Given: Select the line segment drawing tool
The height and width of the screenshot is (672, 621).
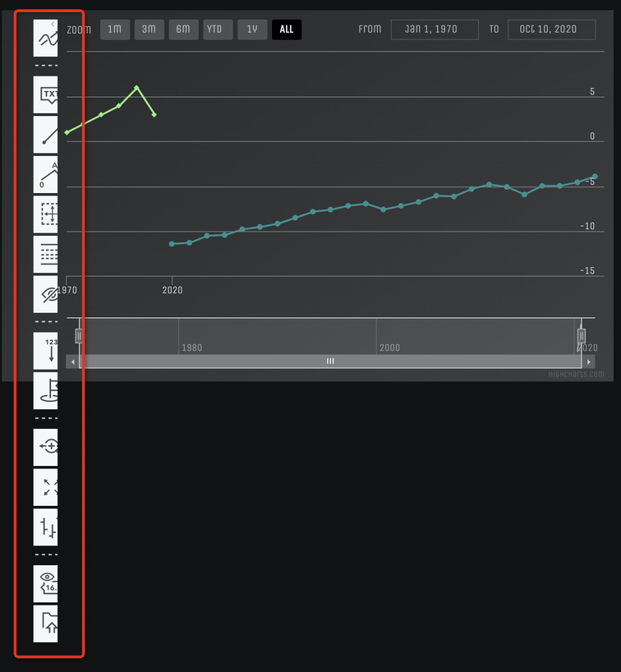Looking at the screenshot, I should pyautogui.click(x=45, y=134).
